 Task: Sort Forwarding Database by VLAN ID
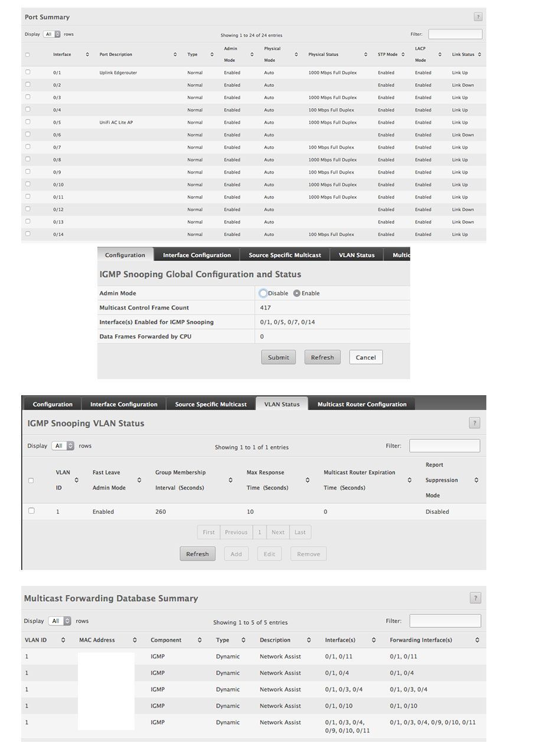63,640
